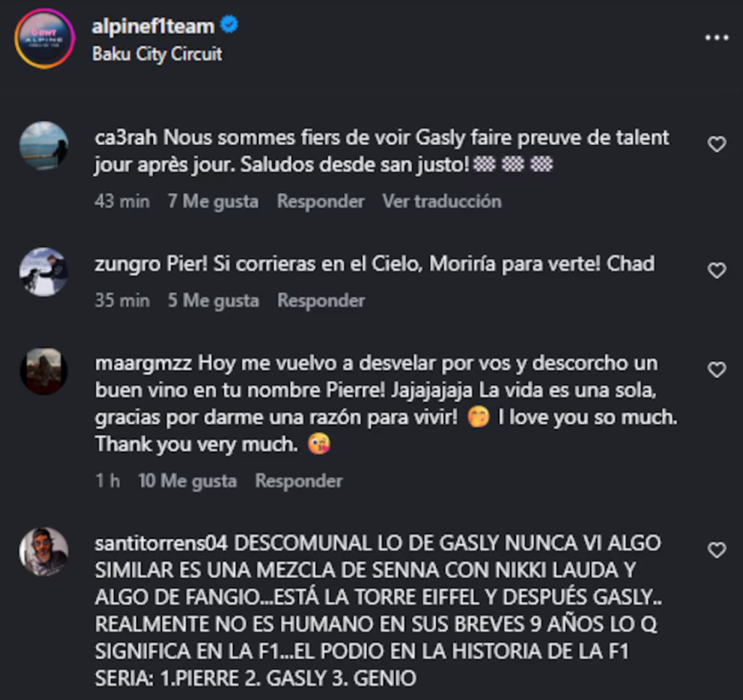This screenshot has height=700, width=743.
Task: Open the santitorrens04 username link
Action: 161,543
